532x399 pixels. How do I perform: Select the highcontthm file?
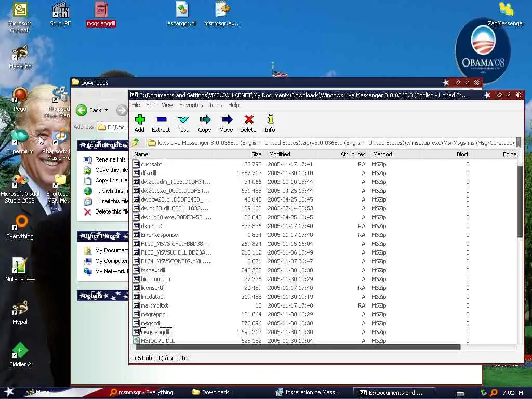(156, 279)
